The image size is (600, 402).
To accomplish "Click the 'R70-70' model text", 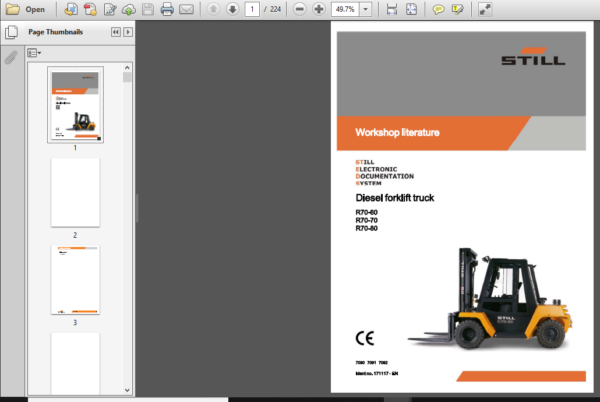I will click(367, 220).
